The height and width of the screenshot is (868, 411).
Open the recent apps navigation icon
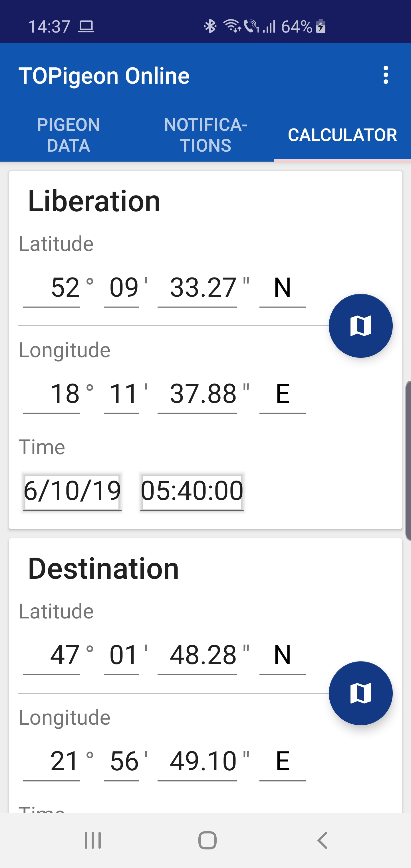pos(93,840)
